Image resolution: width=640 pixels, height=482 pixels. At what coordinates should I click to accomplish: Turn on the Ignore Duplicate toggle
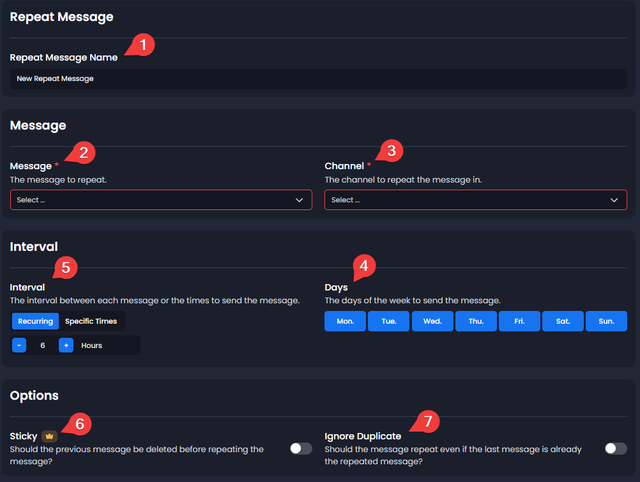click(616, 449)
